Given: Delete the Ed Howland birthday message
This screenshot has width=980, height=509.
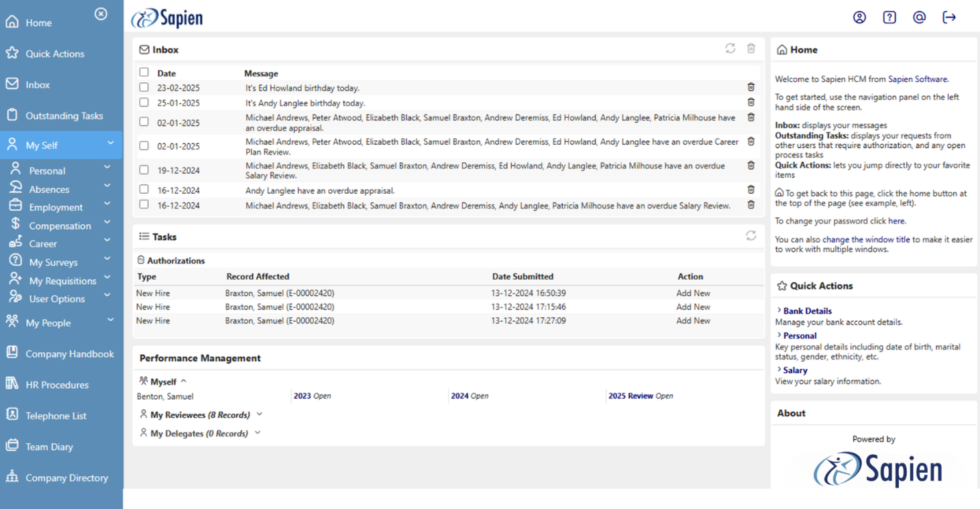Looking at the screenshot, I should click(x=751, y=87).
